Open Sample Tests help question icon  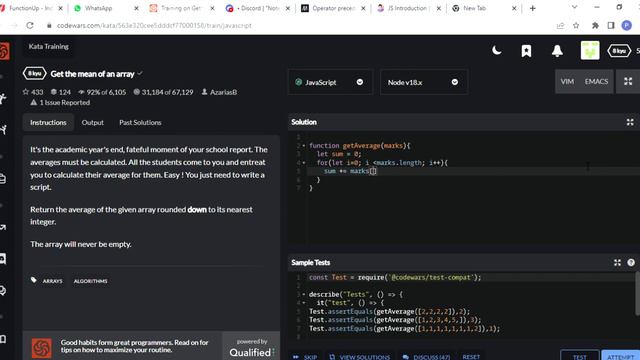click(x=631, y=262)
